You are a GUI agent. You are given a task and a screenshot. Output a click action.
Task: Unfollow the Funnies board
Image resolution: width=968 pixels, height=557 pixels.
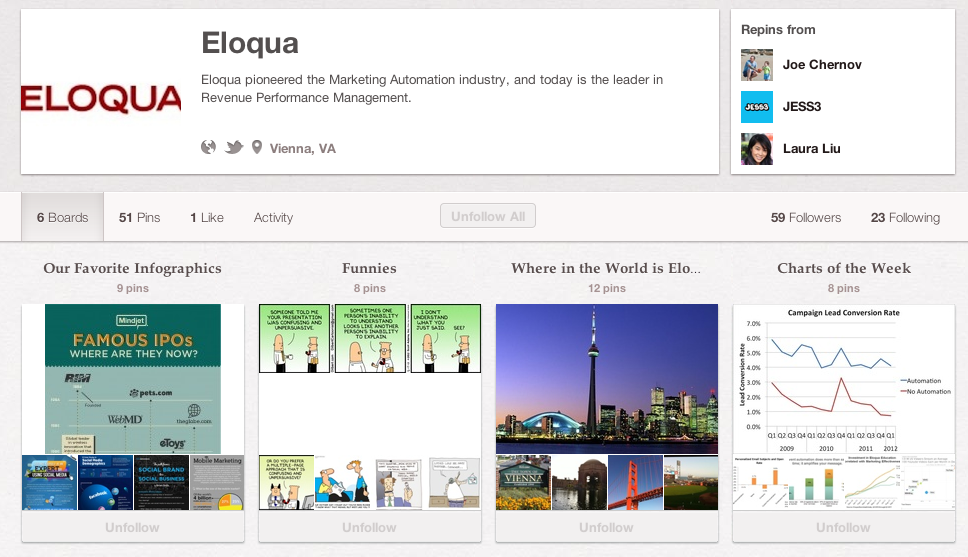370,527
